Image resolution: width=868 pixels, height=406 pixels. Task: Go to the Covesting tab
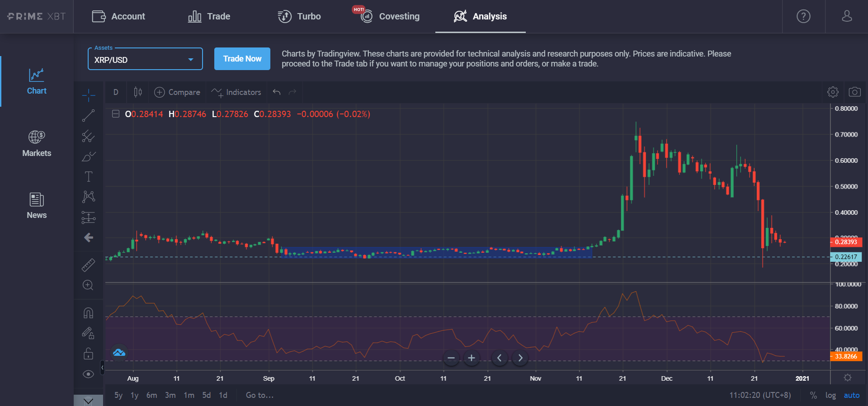pos(390,16)
